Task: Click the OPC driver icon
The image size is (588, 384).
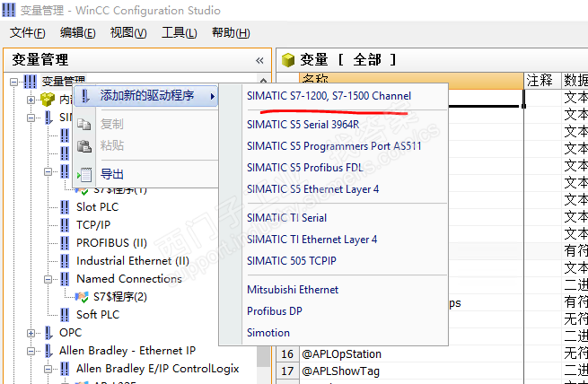Action: pos(48,333)
